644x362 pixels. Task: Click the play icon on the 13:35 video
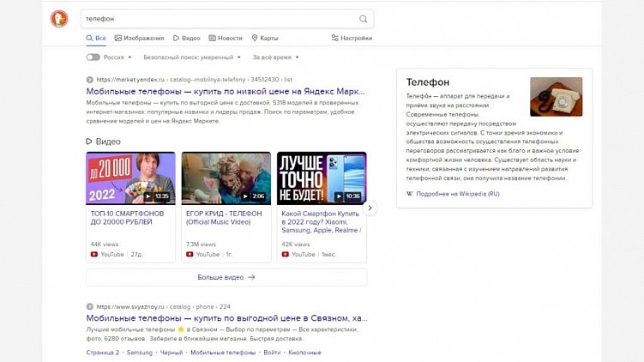tap(147, 196)
